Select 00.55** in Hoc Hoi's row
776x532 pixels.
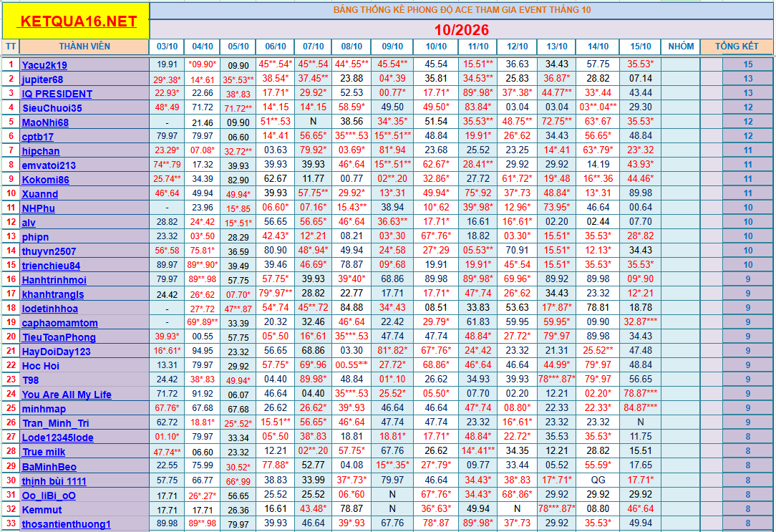[351, 364]
